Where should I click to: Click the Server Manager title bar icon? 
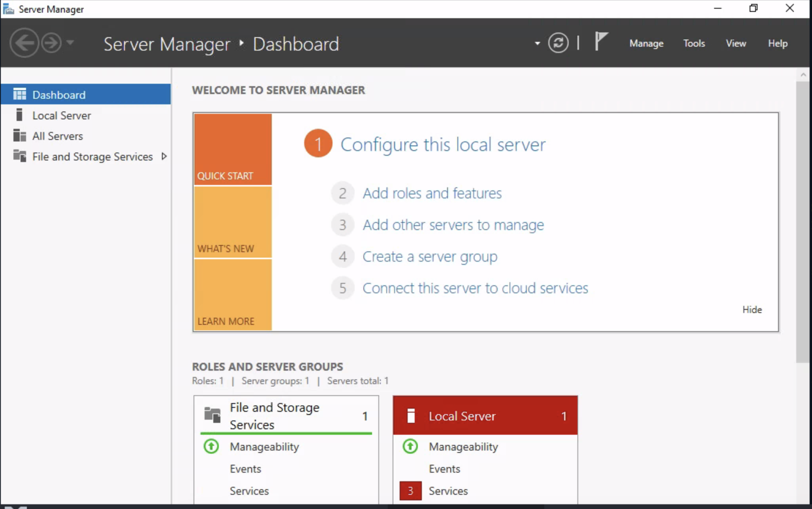[x=8, y=9]
